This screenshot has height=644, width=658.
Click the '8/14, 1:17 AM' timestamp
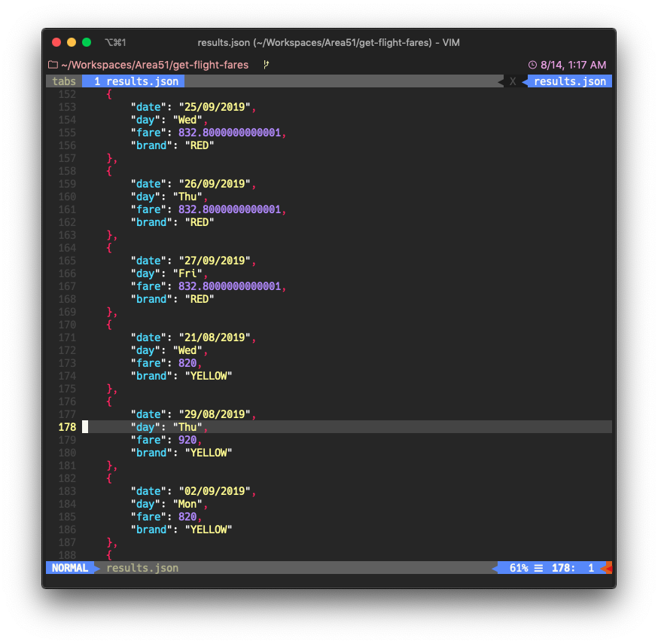pyautogui.click(x=573, y=65)
